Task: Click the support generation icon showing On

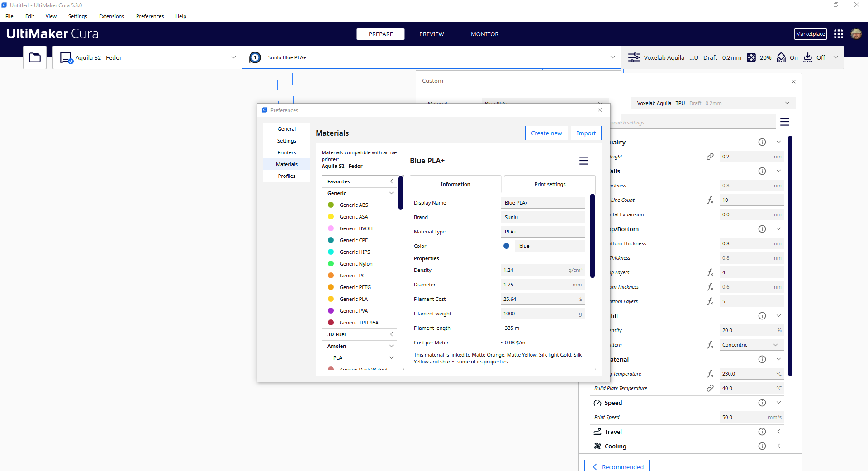Action: click(x=781, y=57)
